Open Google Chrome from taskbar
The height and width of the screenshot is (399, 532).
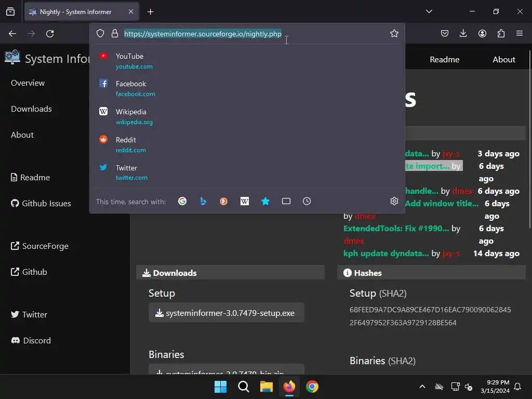[x=312, y=387]
